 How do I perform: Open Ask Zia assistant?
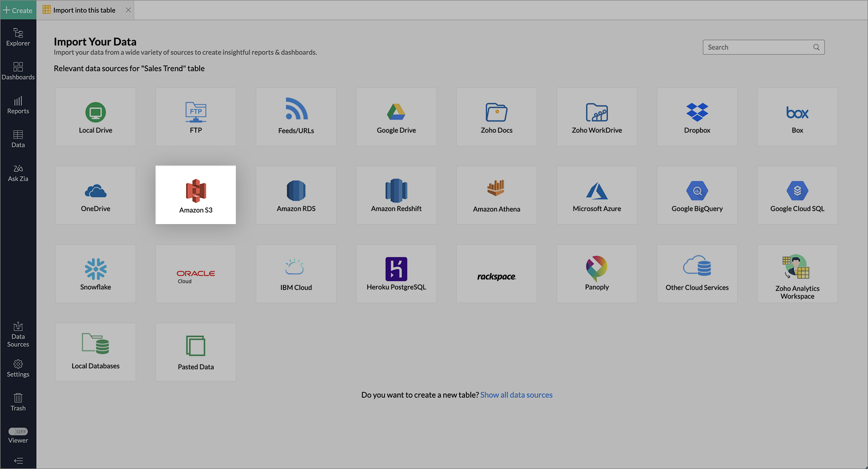18,173
